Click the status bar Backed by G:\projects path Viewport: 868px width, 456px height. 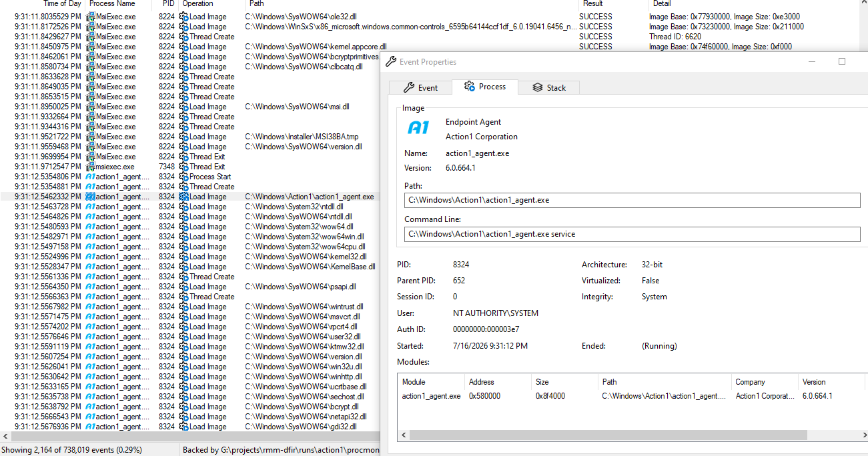pyautogui.click(x=281, y=450)
